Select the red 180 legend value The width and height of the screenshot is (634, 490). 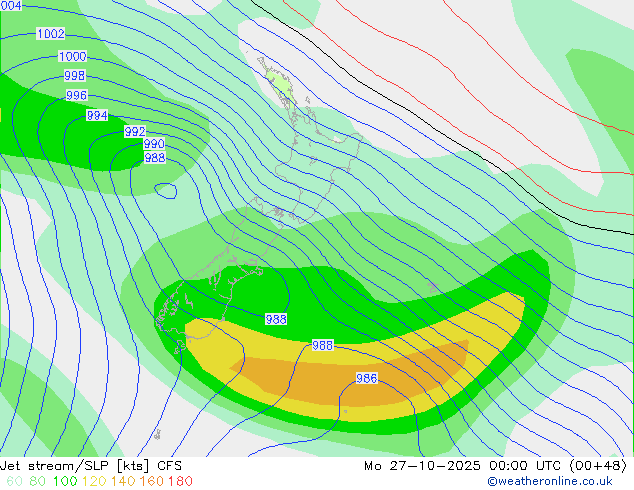180,481
